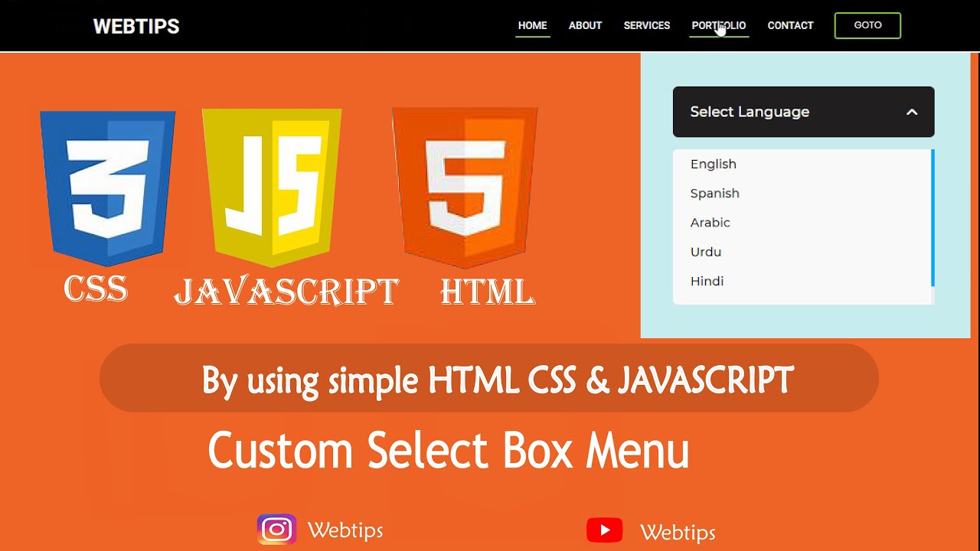Click the JAVASCRIPT caption under the logo
The width and height of the screenshot is (980, 551).
tap(286, 292)
